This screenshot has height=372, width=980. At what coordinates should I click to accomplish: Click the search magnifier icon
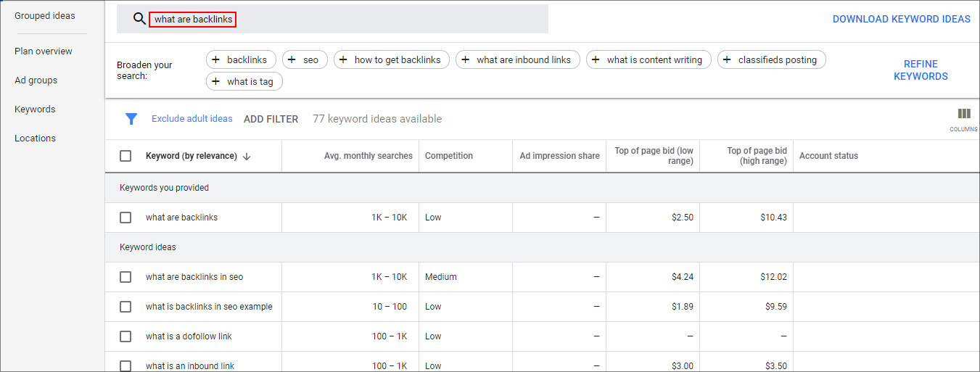[139, 19]
